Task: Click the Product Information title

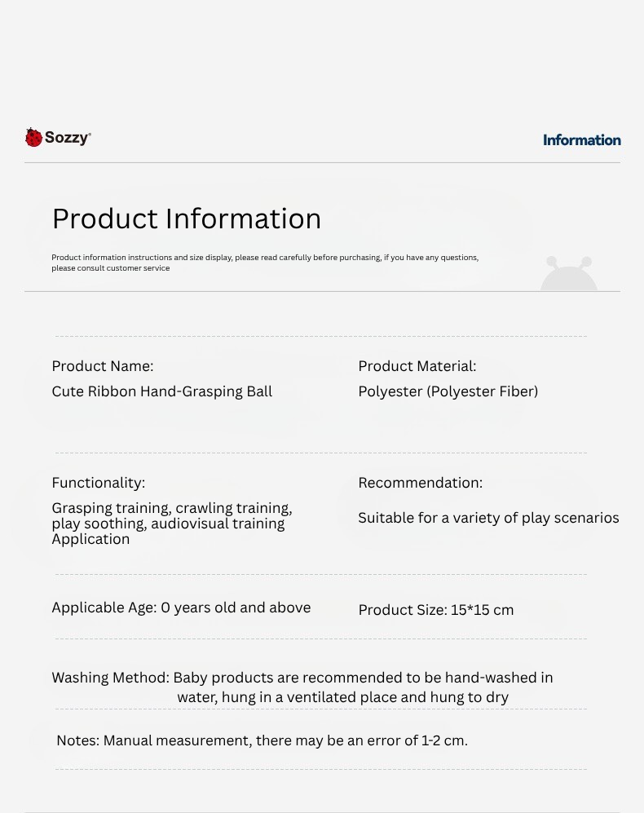Action: [x=187, y=219]
